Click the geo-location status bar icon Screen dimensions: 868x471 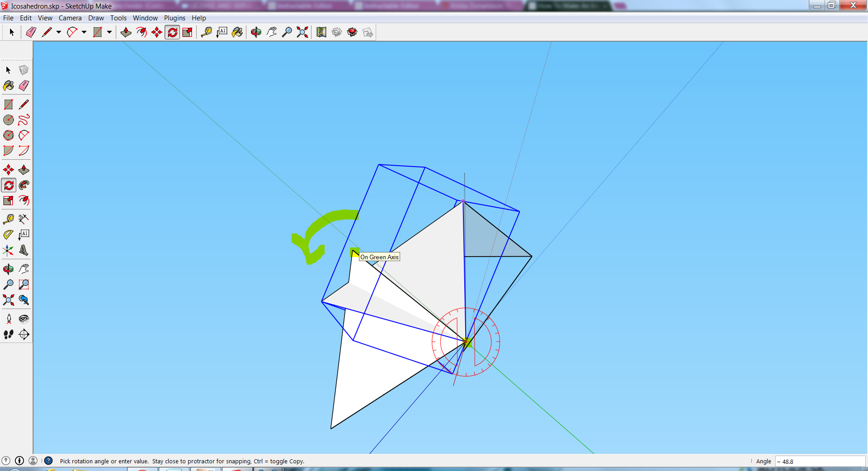point(6,461)
